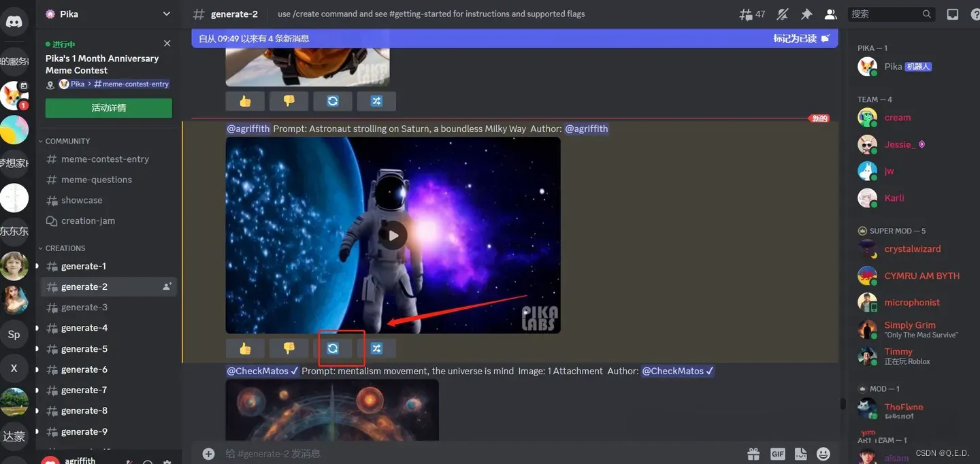Open the gift Nitro icon
The image size is (980, 464).
(x=753, y=454)
